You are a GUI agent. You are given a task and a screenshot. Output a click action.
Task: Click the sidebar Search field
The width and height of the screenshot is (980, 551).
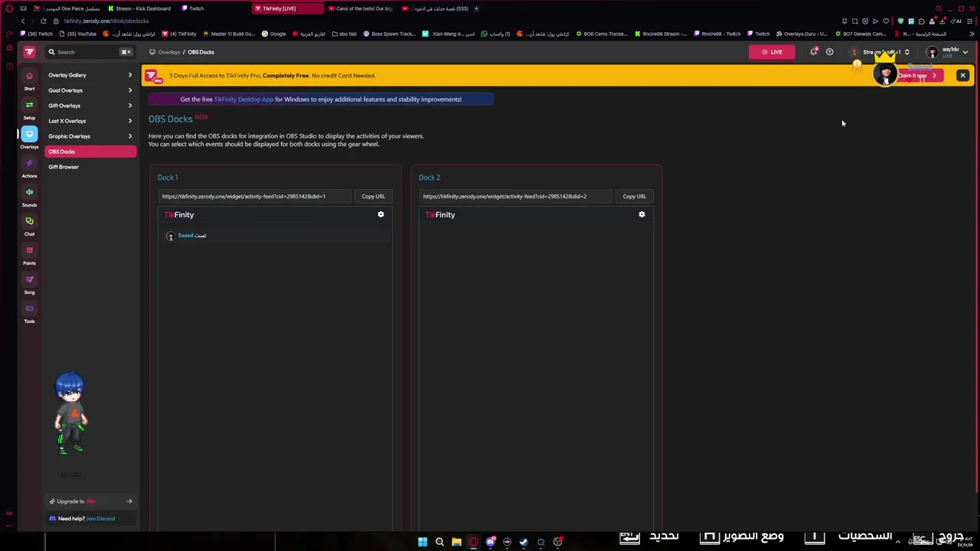click(x=90, y=52)
